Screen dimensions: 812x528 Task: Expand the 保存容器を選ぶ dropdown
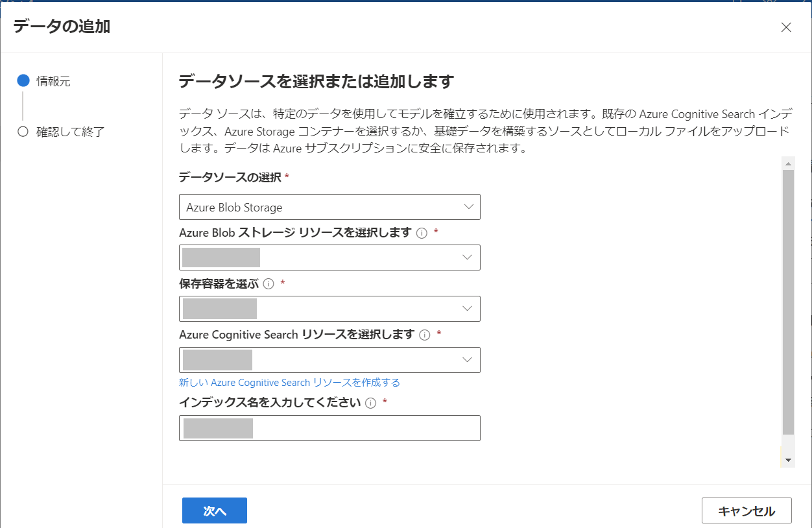tap(329, 309)
